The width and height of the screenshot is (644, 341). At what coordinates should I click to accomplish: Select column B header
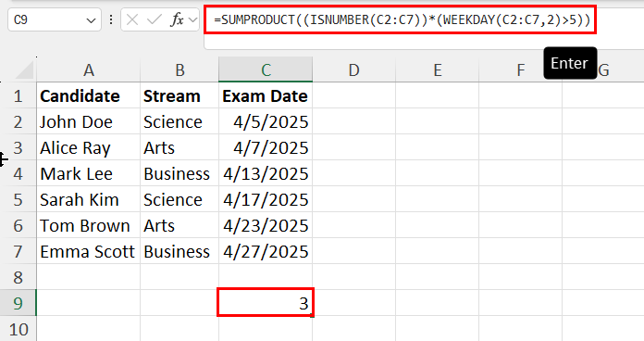[180, 70]
